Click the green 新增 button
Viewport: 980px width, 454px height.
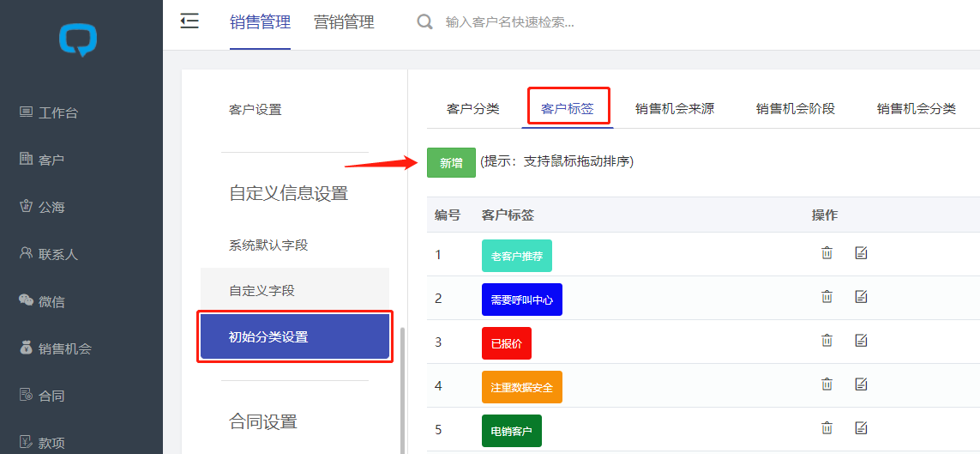451,162
